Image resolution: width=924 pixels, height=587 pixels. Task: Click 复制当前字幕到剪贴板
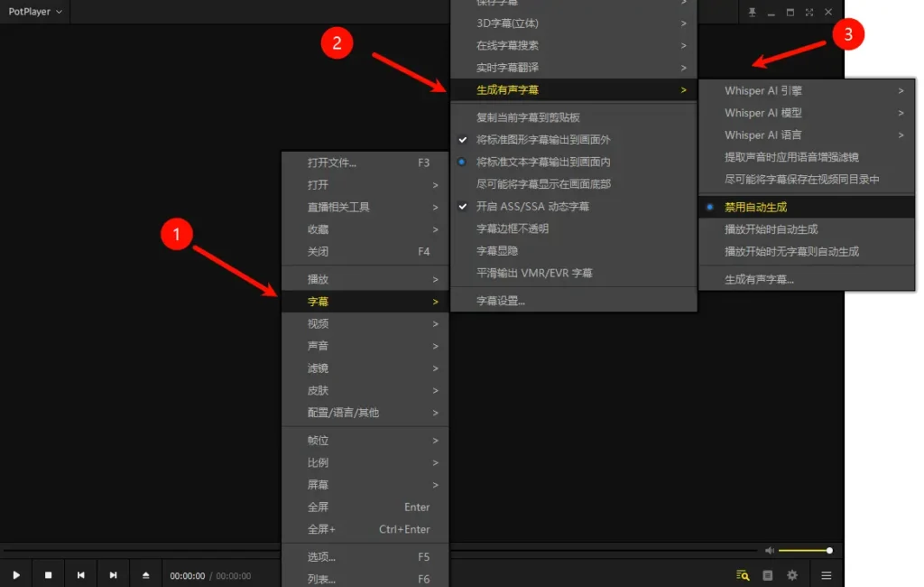573,117
